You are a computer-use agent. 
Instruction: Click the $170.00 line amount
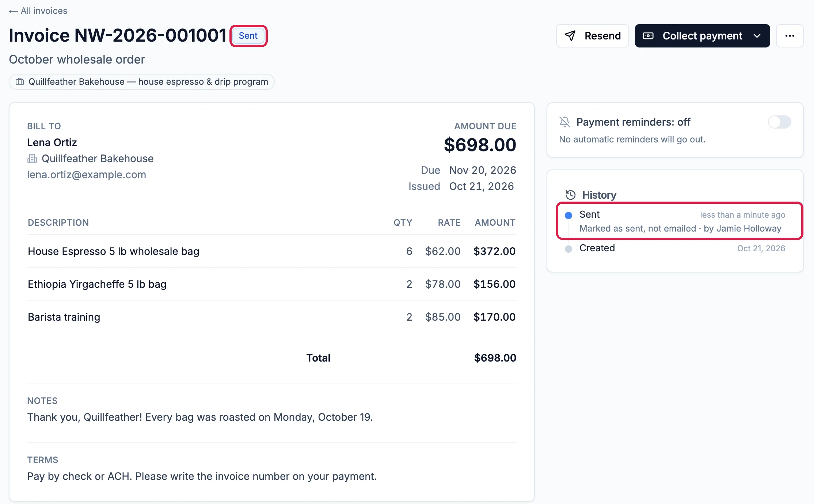point(494,317)
